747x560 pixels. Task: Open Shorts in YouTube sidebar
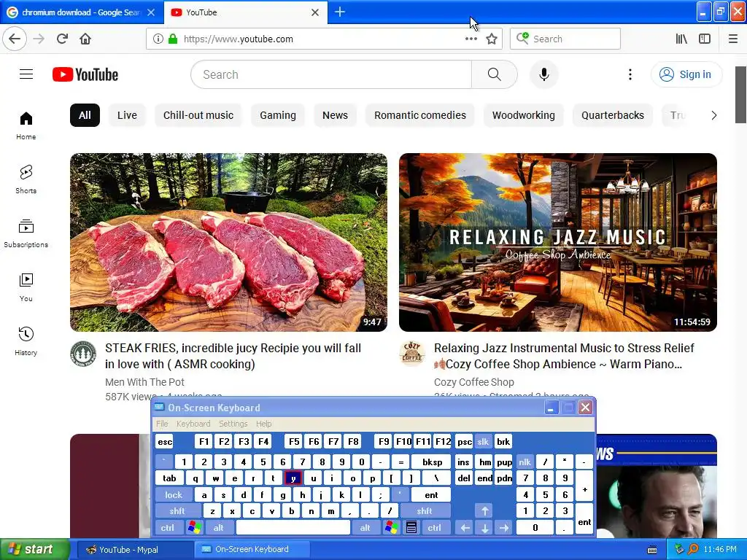click(x=26, y=179)
